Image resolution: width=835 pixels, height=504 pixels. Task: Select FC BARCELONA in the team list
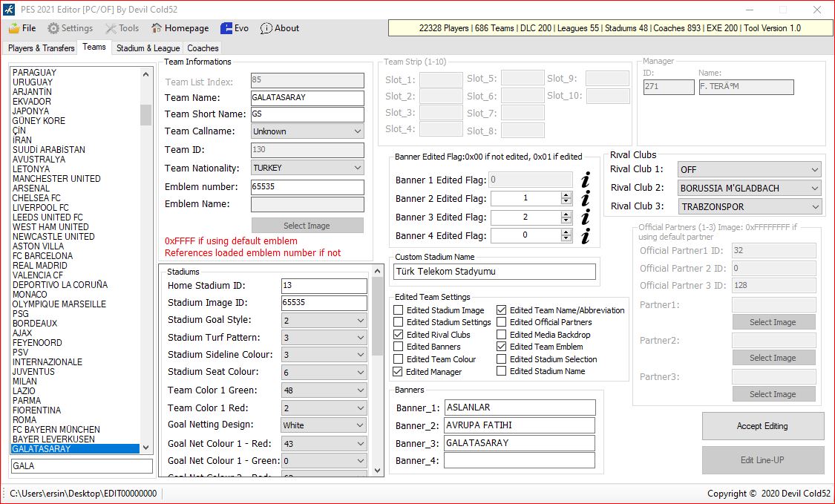pyautogui.click(x=42, y=256)
